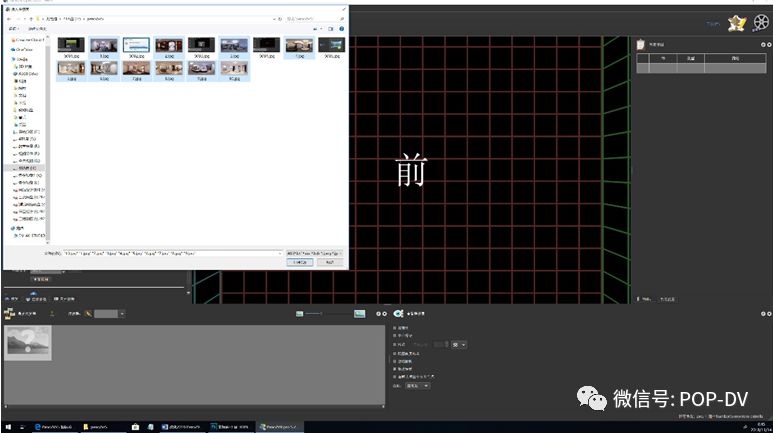Switch to the Photoshop taskbar window
Screen dimensions: 773x433
pos(230,427)
